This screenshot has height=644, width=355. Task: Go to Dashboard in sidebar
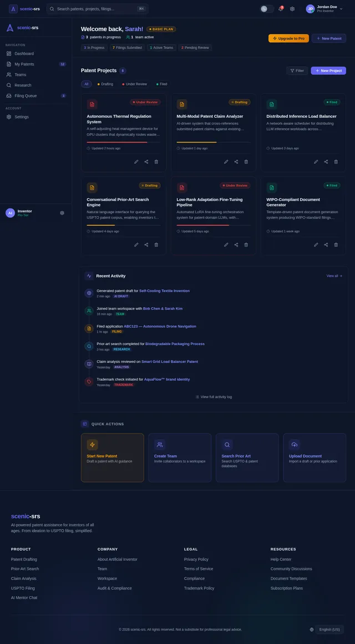click(35, 53)
